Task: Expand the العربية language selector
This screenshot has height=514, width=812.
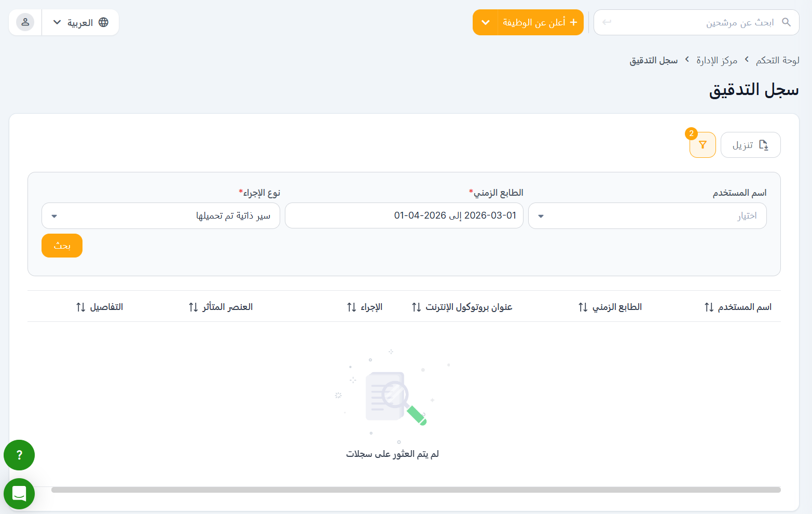Action: coord(80,22)
